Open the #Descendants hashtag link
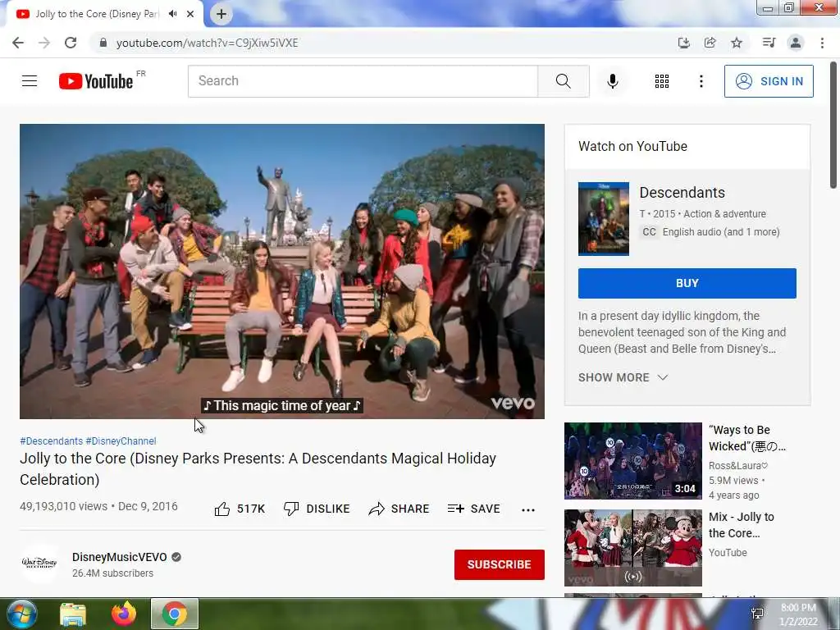 [x=52, y=441]
